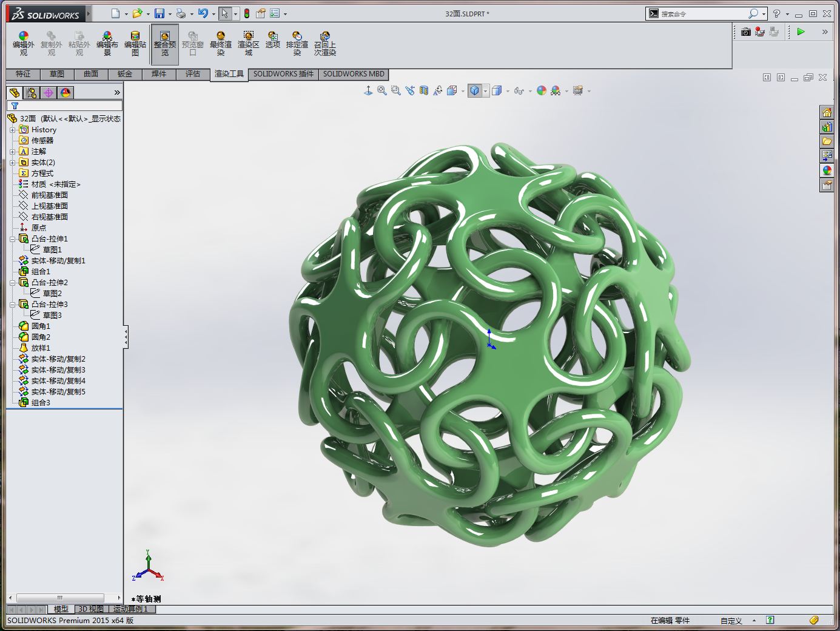Click Apply Scene icon in view toolbar

(556, 90)
